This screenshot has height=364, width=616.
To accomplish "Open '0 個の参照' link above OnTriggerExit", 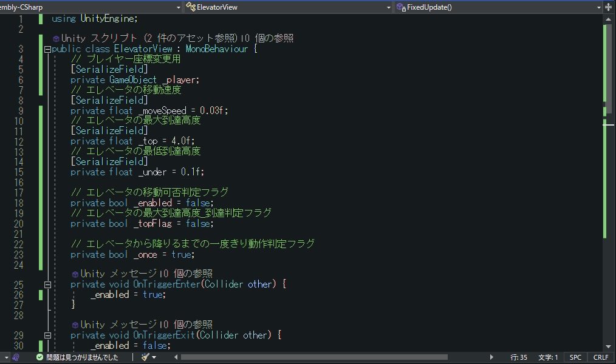I will click(x=187, y=325).
